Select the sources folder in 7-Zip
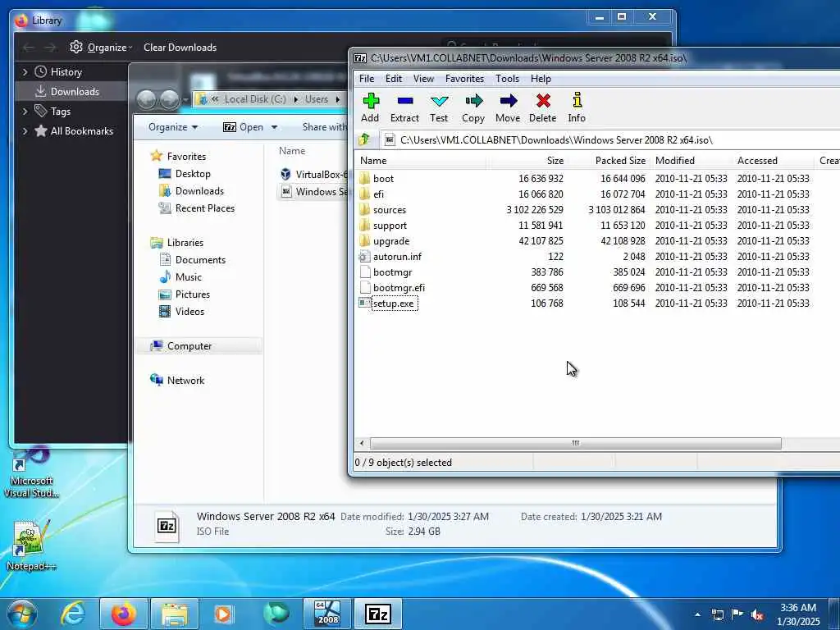 (390, 209)
